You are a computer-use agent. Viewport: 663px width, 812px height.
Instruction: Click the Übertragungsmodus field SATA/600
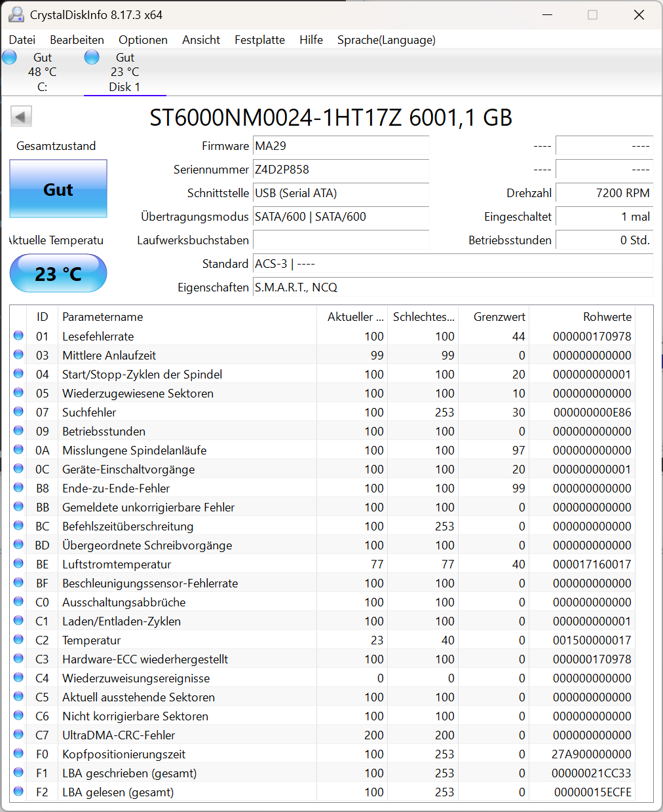(x=341, y=217)
